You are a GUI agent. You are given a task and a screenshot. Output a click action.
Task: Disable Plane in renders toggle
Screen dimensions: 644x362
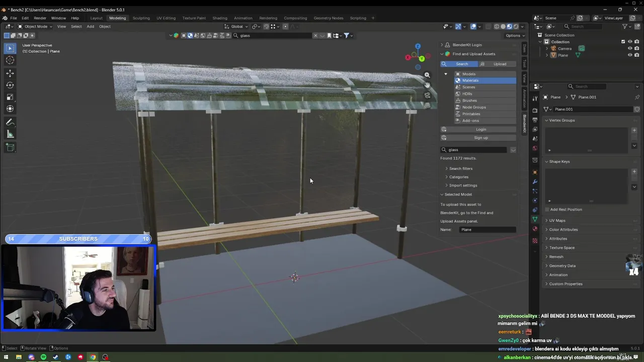(637, 55)
